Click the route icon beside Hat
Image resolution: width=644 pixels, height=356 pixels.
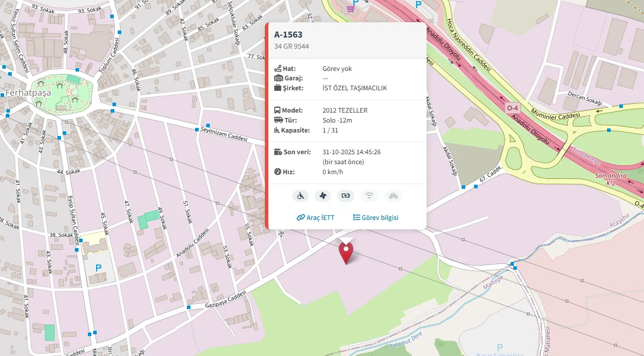coord(278,69)
